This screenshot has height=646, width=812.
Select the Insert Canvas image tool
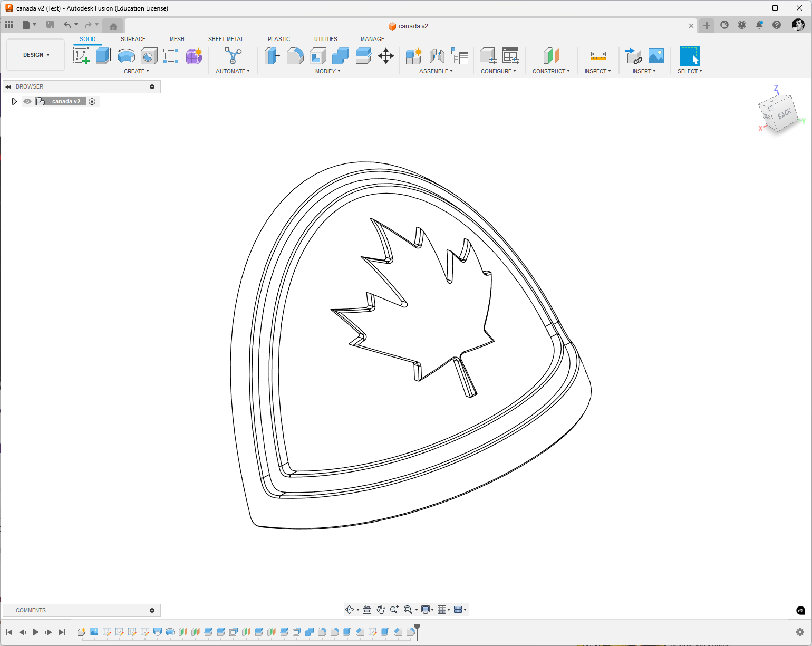656,55
